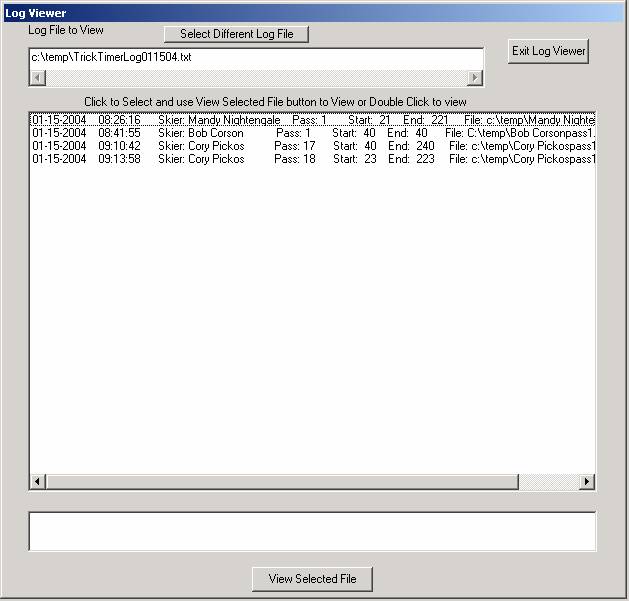Click left arrow of path field scrollbar

[38, 78]
